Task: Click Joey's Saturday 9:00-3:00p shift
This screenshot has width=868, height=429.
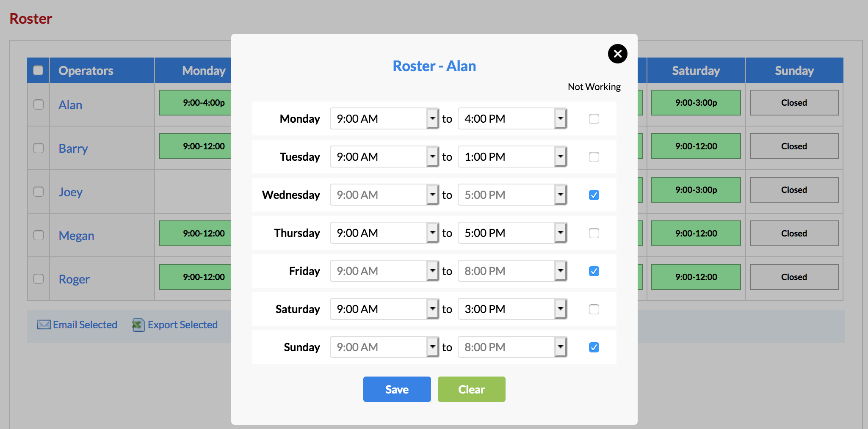Action: [696, 190]
